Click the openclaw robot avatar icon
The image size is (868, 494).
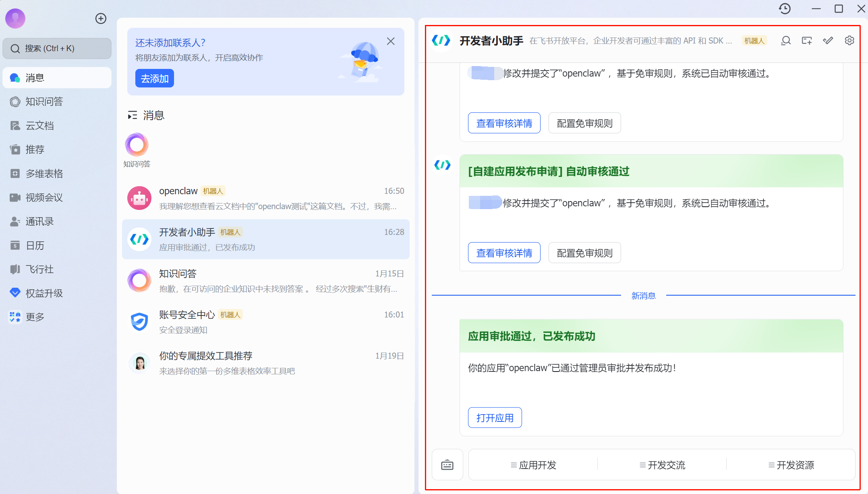[x=139, y=198]
